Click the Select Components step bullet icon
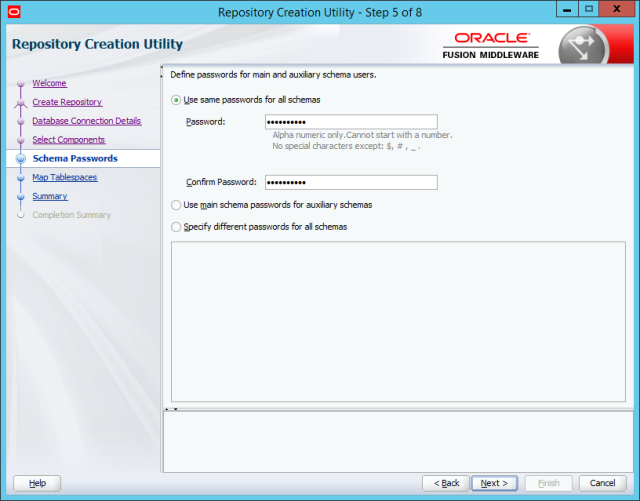Viewport: 640px width, 501px height. click(21, 140)
